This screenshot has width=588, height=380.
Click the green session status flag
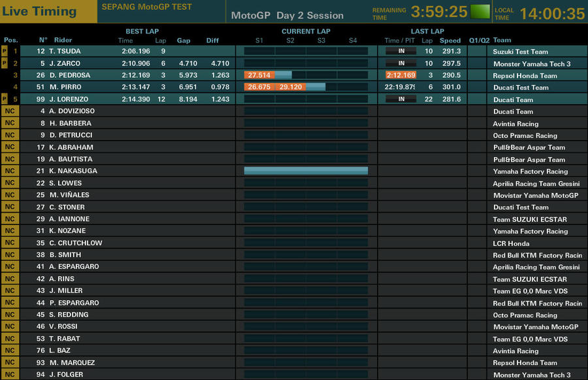[480, 12]
